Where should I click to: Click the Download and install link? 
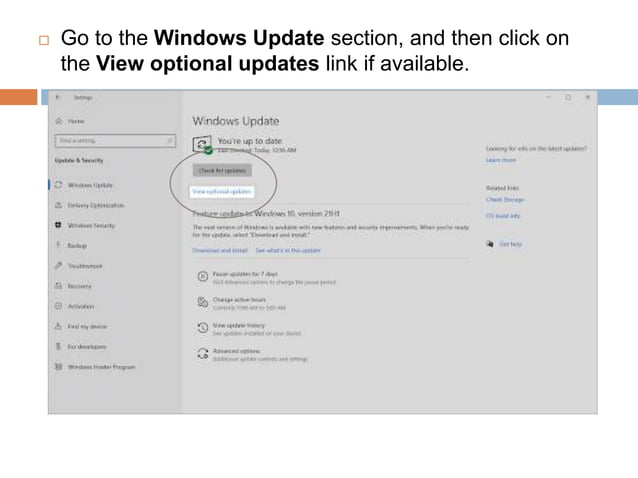pyautogui.click(x=220, y=251)
